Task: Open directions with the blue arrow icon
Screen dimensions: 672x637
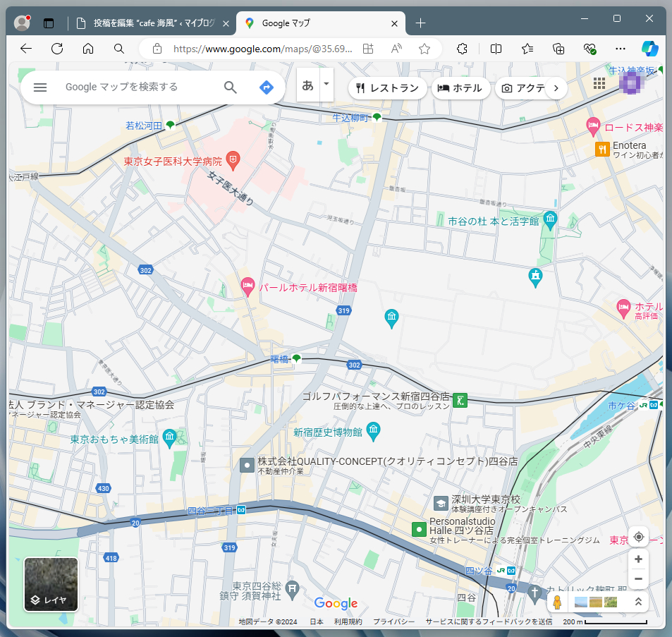Action: tap(266, 87)
